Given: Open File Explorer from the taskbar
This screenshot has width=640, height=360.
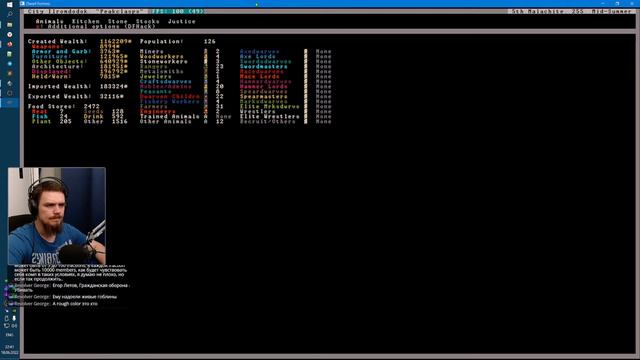Looking at the screenshot, I should tap(9, 24).
